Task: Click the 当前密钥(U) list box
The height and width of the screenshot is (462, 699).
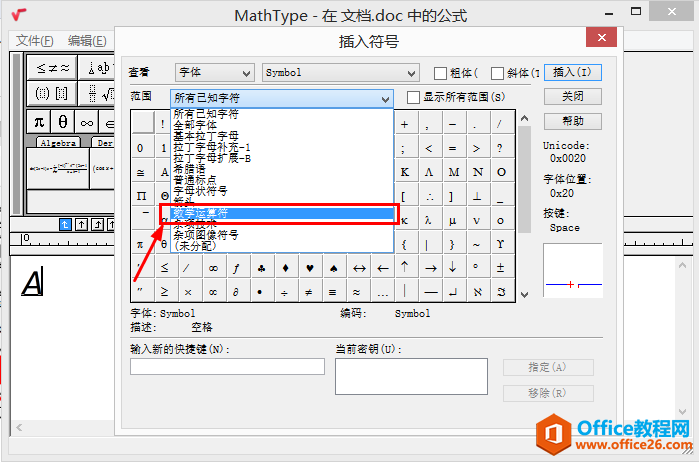Action: click(x=411, y=376)
